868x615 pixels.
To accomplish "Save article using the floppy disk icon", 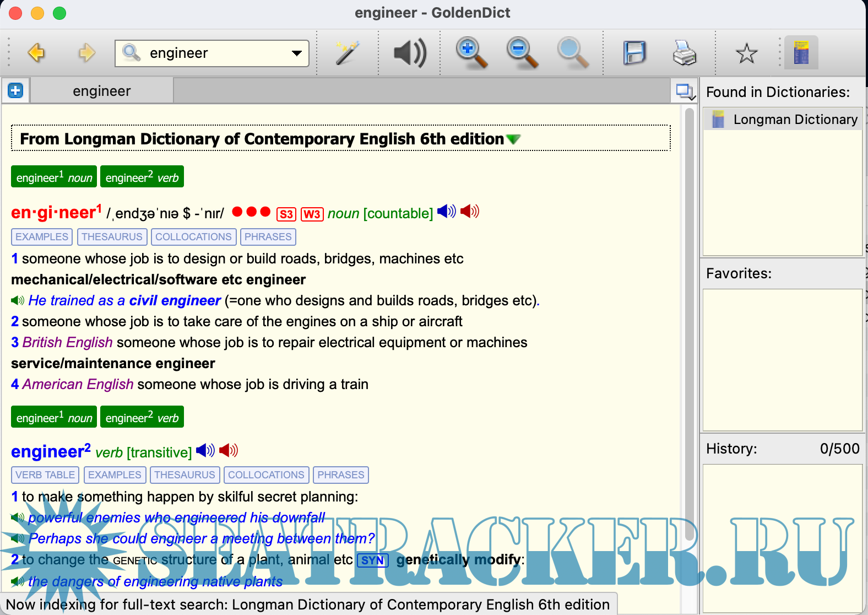I will pyautogui.click(x=634, y=53).
